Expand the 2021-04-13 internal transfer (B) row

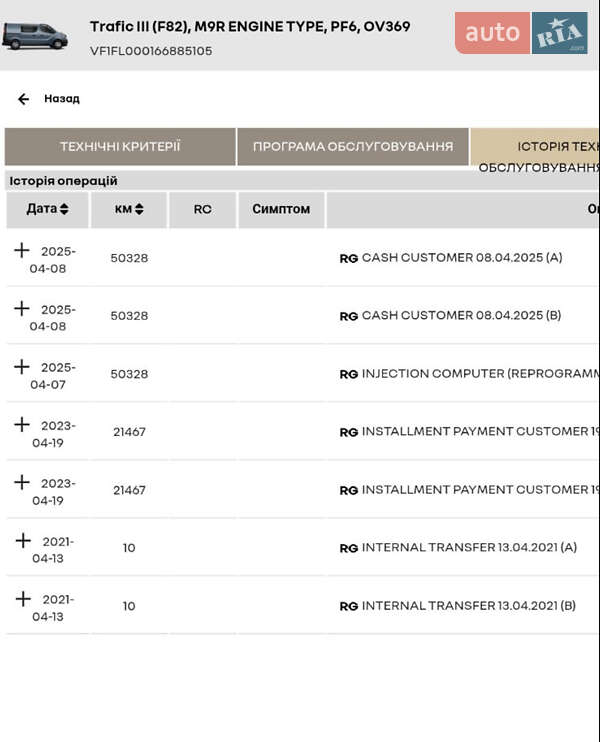pos(22,598)
